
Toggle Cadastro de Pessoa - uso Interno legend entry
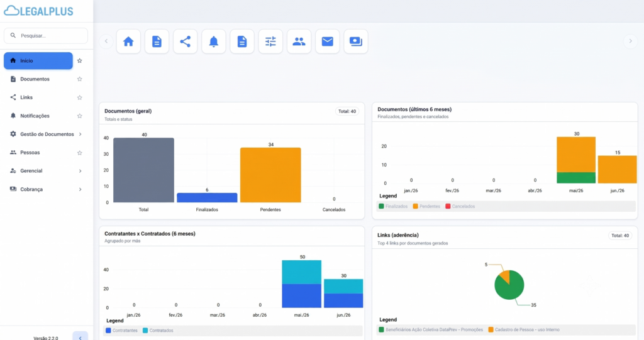coord(524,330)
